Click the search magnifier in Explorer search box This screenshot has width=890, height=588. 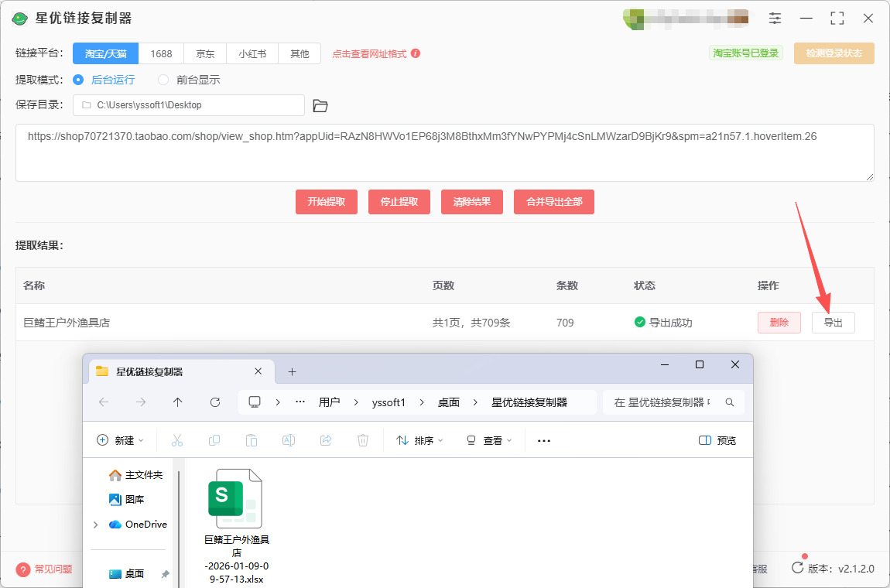730,402
